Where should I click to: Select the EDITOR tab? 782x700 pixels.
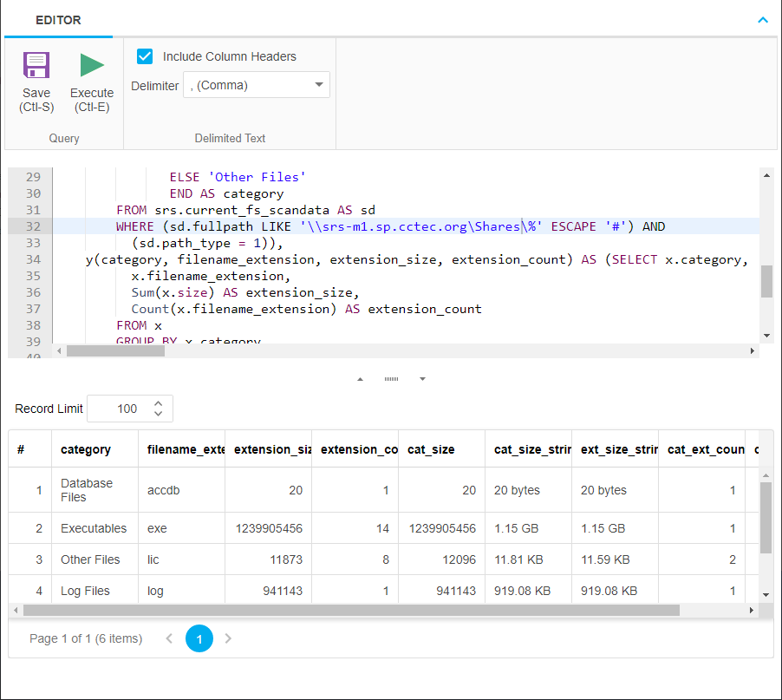[58, 19]
